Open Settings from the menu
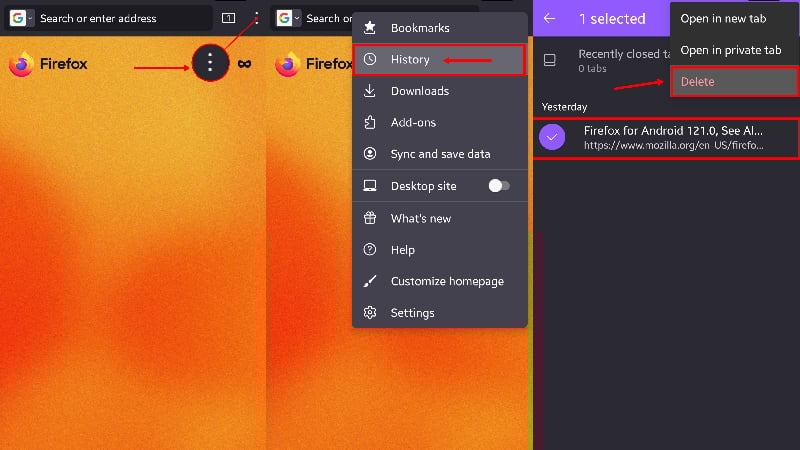Viewport: 800px width, 450px height. point(440,313)
